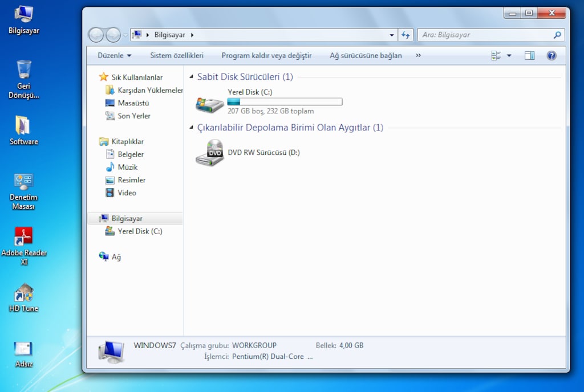The image size is (584, 392).
Task: Expand arrow before Bilgisayar in address bar
Action: point(148,35)
